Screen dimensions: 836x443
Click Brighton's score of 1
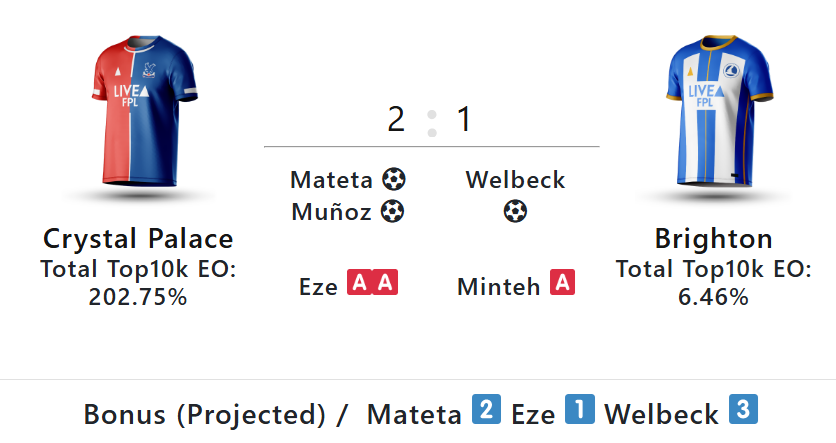(464, 120)
